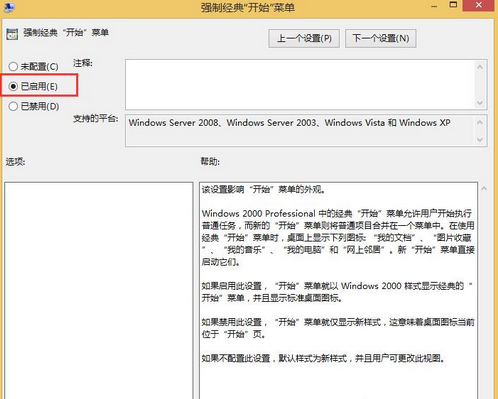The height and width of the screenshot is (399, 498).
Task: Select the 未配置(C) radio button
Action: pos(34,67)
